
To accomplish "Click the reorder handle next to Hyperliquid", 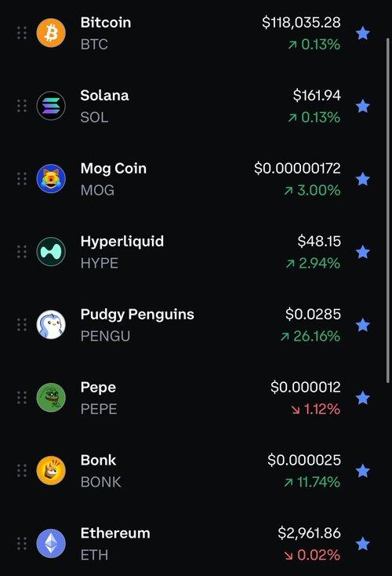I will click(22, 252).
